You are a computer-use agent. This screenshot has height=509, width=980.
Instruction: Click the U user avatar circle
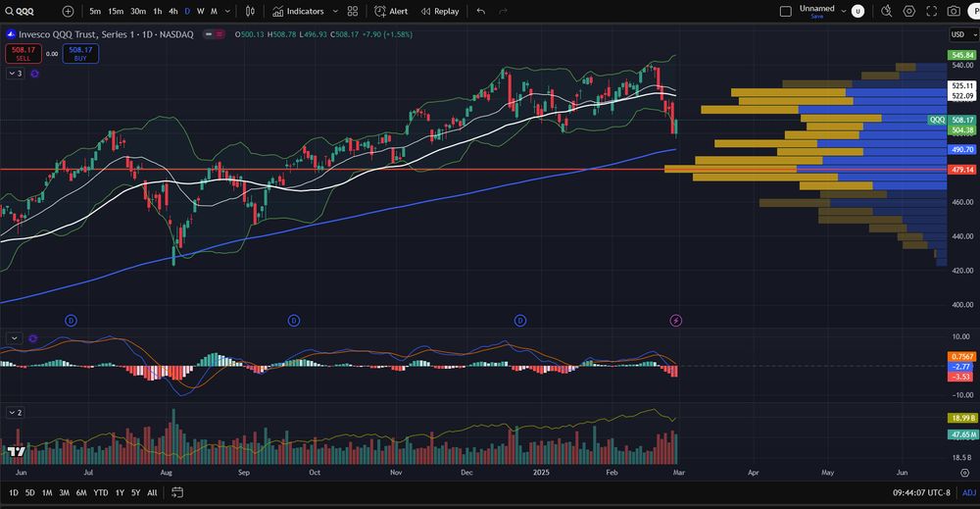(x=858, y=11)
